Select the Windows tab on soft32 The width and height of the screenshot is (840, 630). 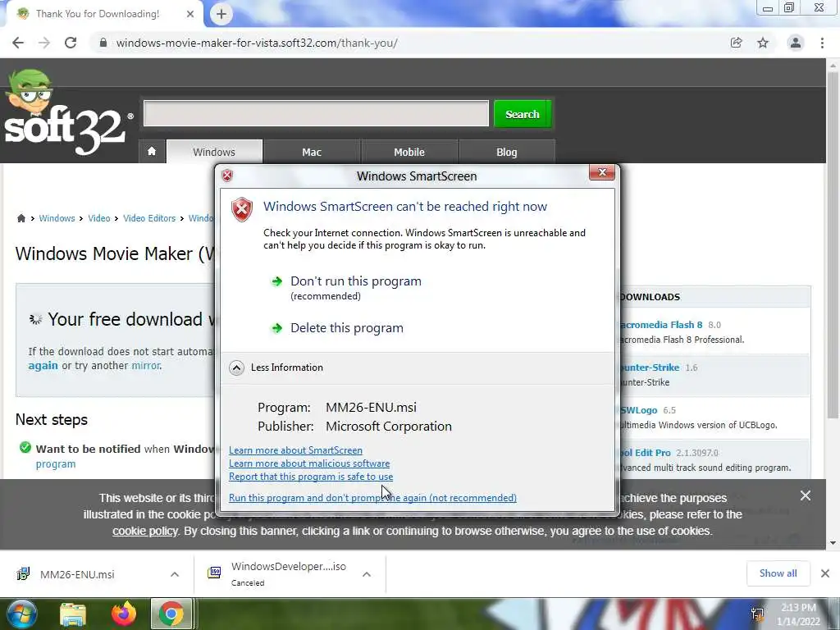(214, 152)
